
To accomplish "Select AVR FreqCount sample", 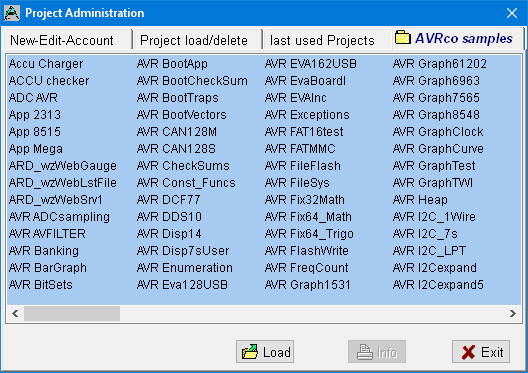I will (x=306, y=268).
